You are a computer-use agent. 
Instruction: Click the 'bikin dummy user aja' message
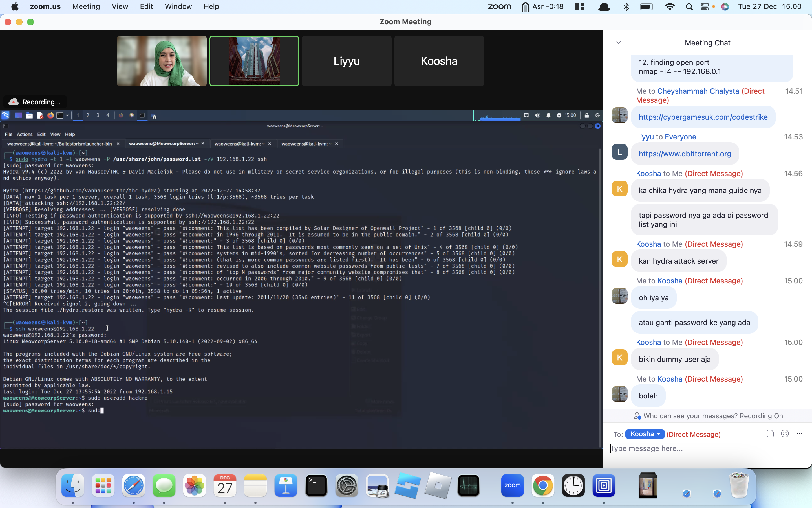(674, 359)
